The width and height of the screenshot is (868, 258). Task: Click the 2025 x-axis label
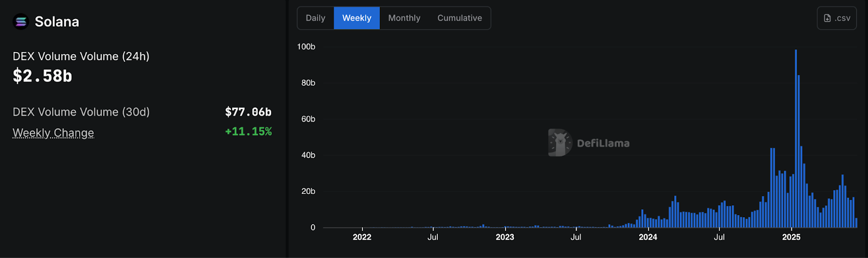click(791, 237)
